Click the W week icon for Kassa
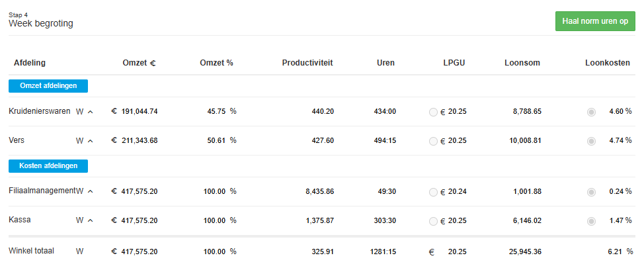This screenshot has height=274, width=644. click(x=79, y=220)
